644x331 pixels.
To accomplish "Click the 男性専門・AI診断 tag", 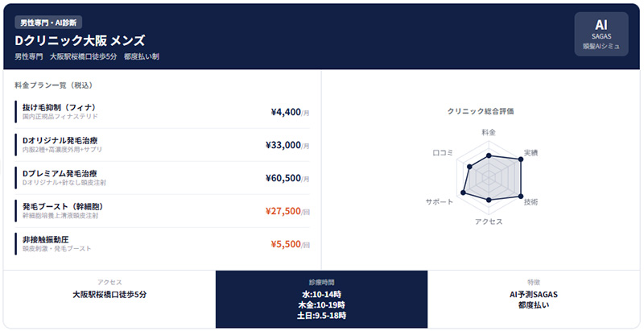I will (47, 22).
